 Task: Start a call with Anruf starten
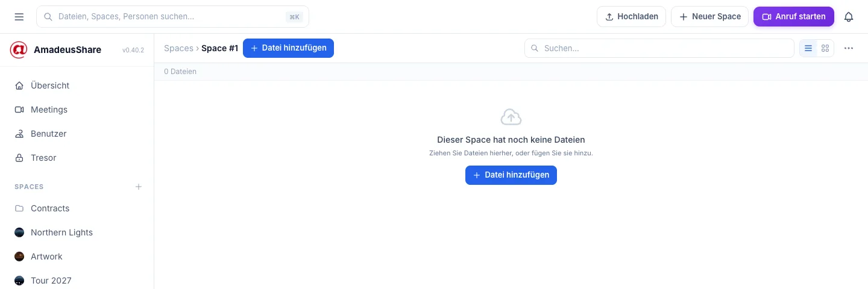click(x=794, y=17)
